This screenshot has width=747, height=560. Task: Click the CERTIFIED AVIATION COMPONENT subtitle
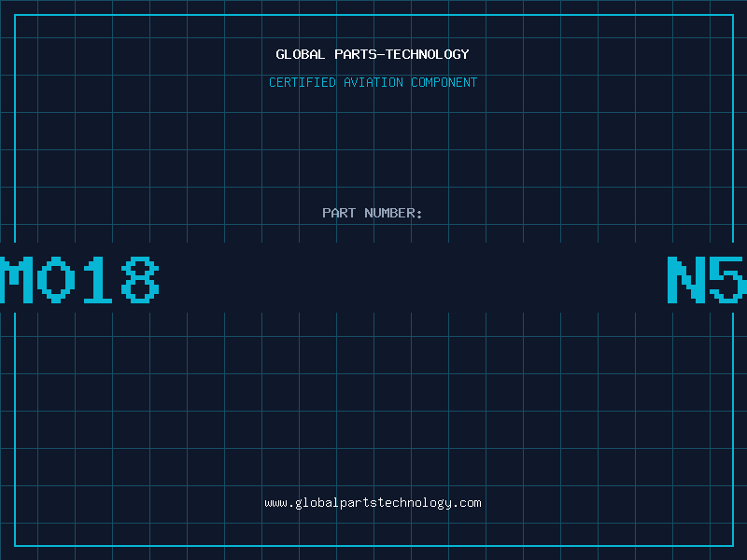pos(373,82)
